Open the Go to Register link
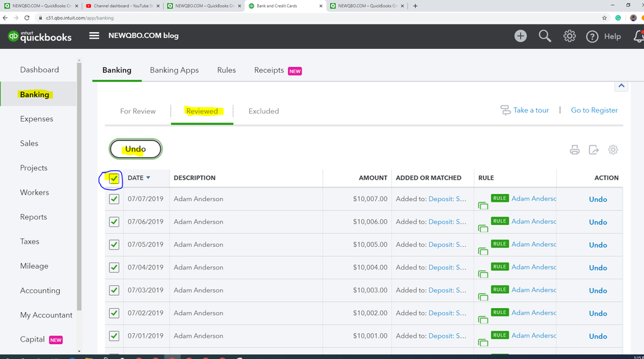 click(x=594, y=110)
